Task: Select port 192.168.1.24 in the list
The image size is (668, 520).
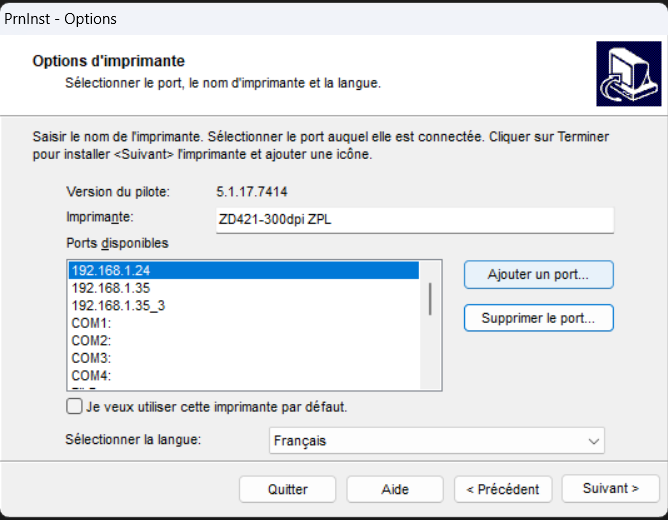Action: coord(244,270)
